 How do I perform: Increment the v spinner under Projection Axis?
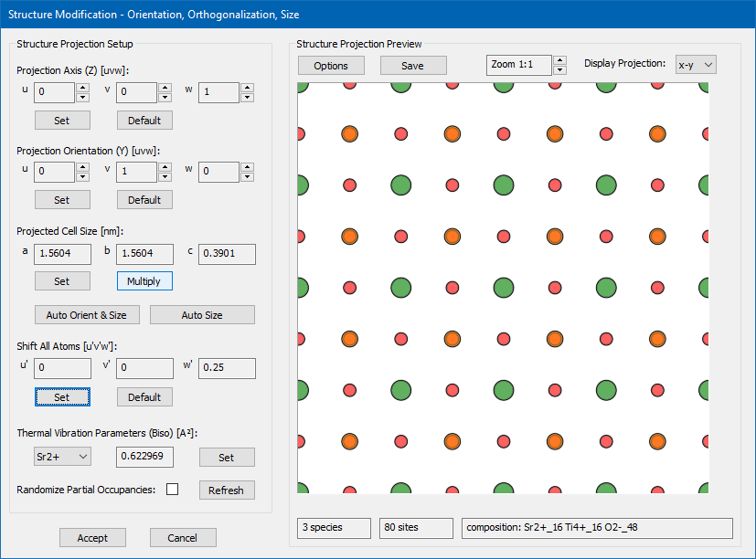tap(165, 88)
